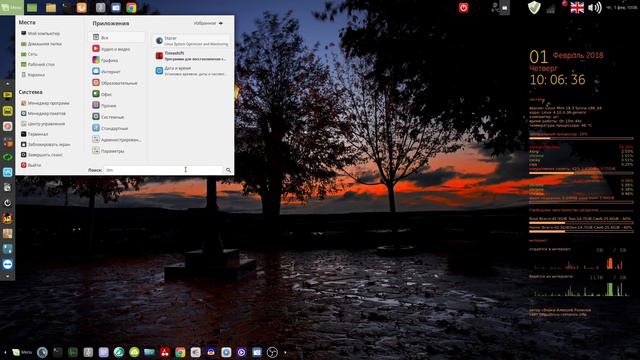
Task: Open Домашняя папка in Places
Action: [x=41, y=44]
